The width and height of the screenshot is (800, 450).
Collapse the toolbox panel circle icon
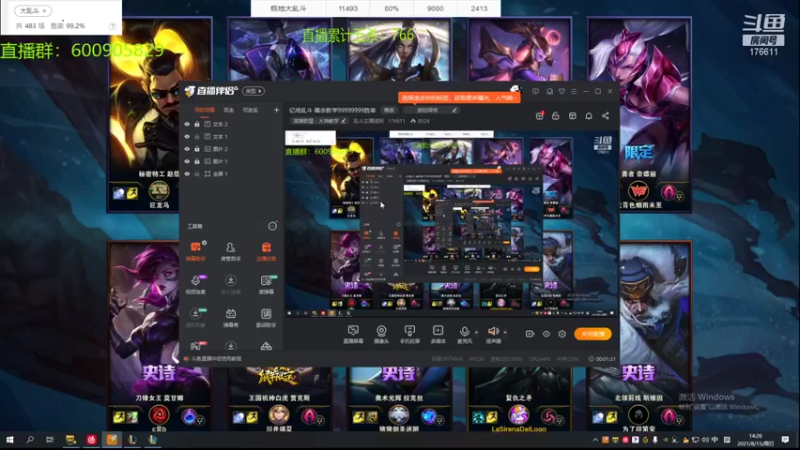(x=272, y=226)
